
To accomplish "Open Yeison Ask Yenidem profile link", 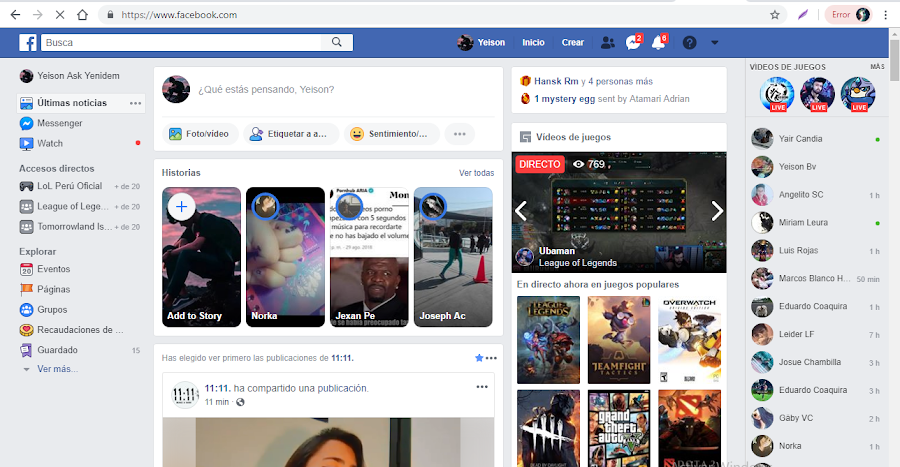I will coord(70,76).
